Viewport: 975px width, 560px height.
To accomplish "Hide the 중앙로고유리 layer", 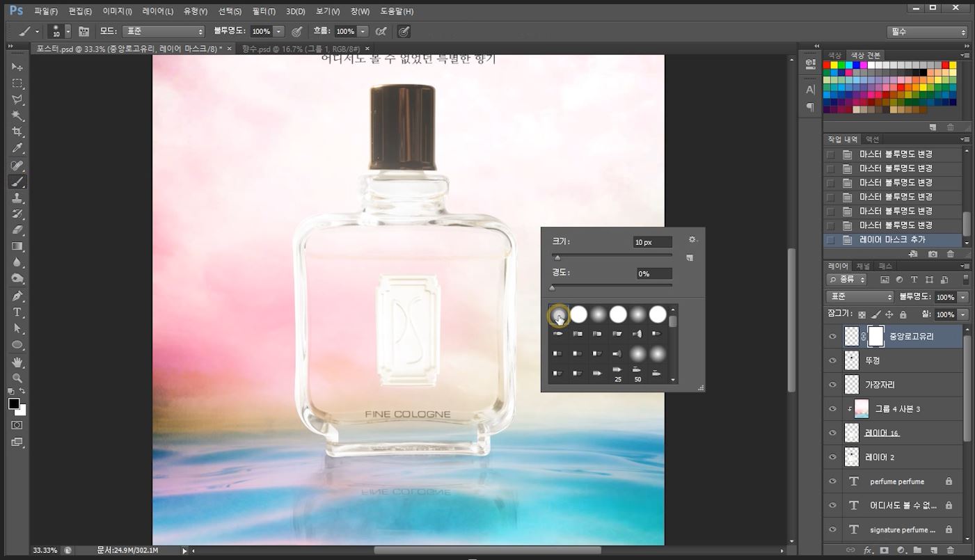I will 832,337.
